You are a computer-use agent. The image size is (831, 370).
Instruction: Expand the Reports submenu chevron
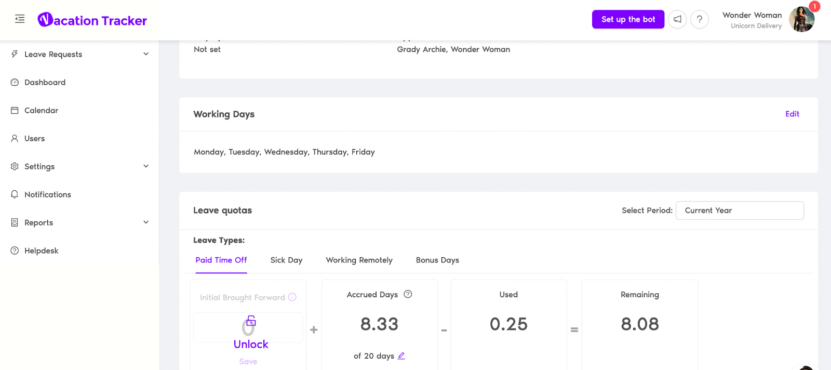146,223
